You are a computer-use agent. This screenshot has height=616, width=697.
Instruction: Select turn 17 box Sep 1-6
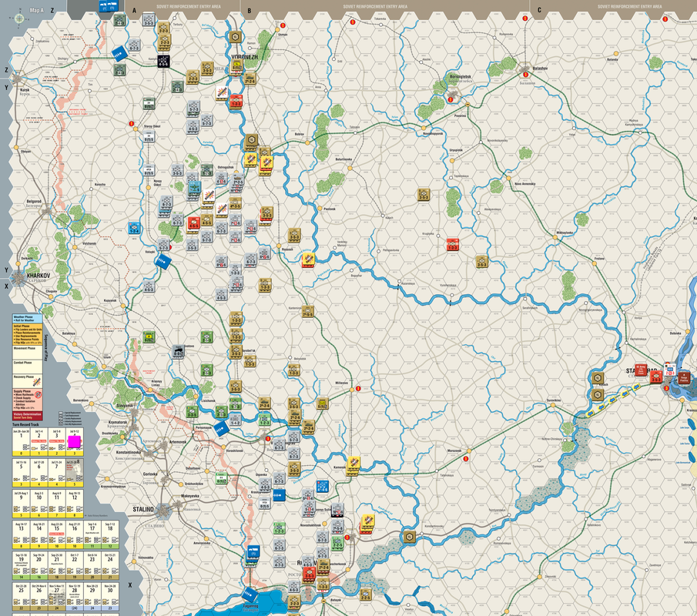click(x=92, y=536)
